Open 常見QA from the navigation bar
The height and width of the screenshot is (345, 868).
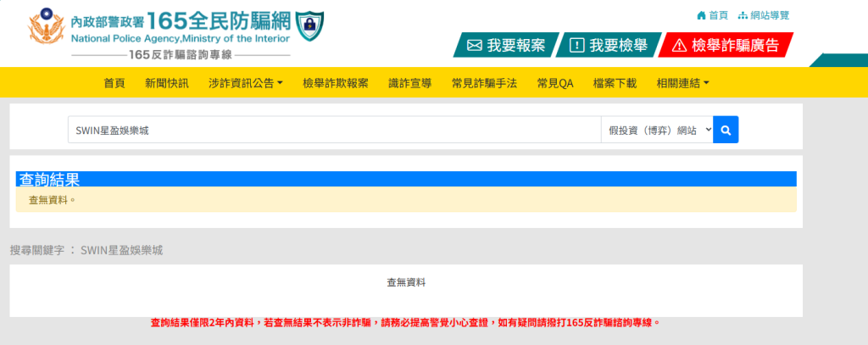pos(555,83)
